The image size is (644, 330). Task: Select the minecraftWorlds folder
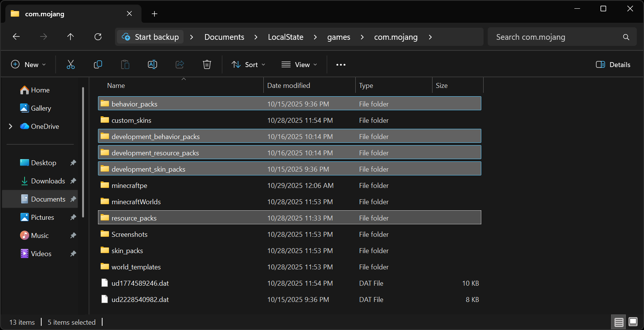pos(289,202)
